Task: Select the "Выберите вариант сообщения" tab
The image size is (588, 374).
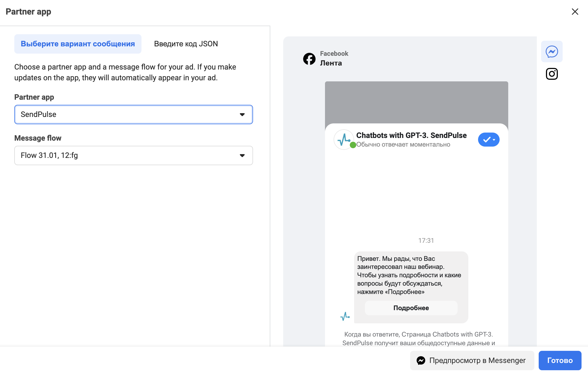Action: [x=78, y=44]
